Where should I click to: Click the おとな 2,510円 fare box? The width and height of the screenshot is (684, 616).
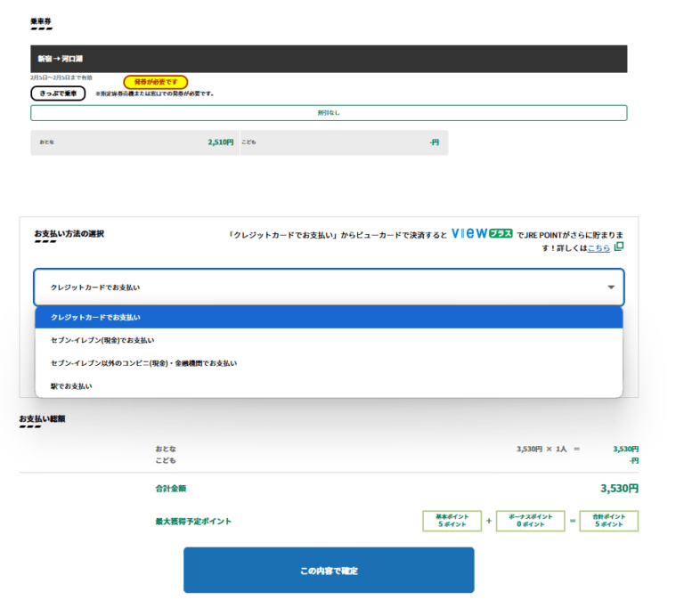134,142
